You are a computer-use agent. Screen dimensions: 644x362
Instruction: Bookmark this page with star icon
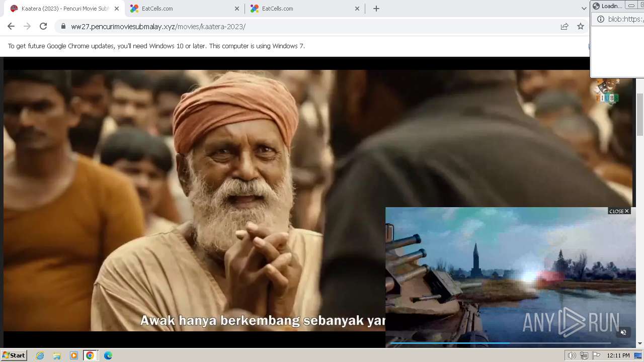coord(581,27)
